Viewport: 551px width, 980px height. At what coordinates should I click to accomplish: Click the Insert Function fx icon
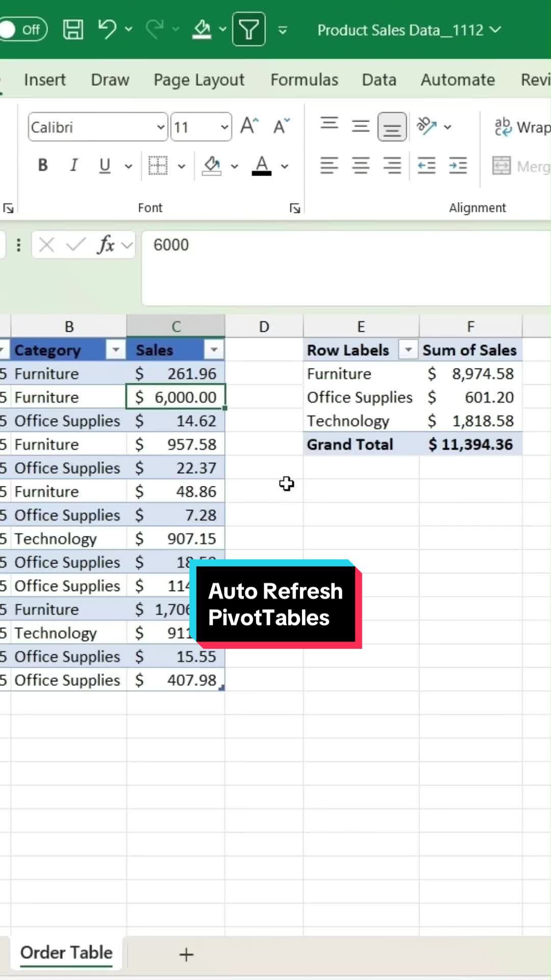click(106, 245)
